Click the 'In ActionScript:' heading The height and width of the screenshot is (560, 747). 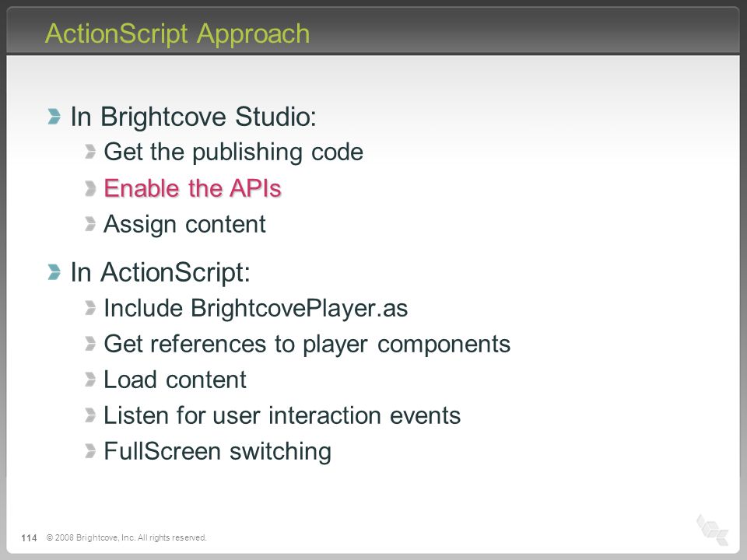160,272
